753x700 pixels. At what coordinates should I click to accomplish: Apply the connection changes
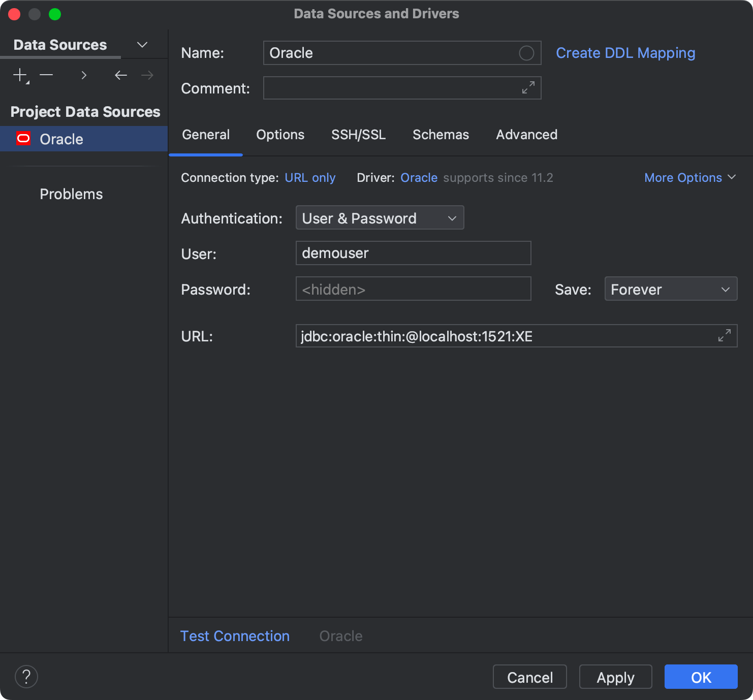point(615,677)
